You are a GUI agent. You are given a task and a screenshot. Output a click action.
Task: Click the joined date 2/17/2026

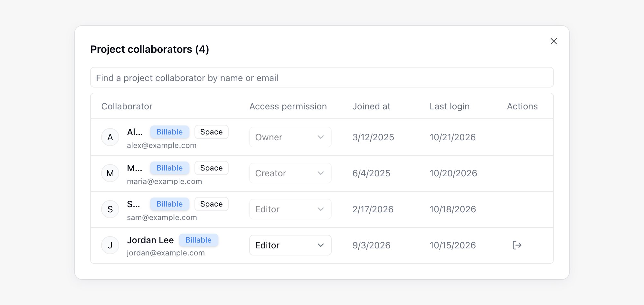(373, 209)
